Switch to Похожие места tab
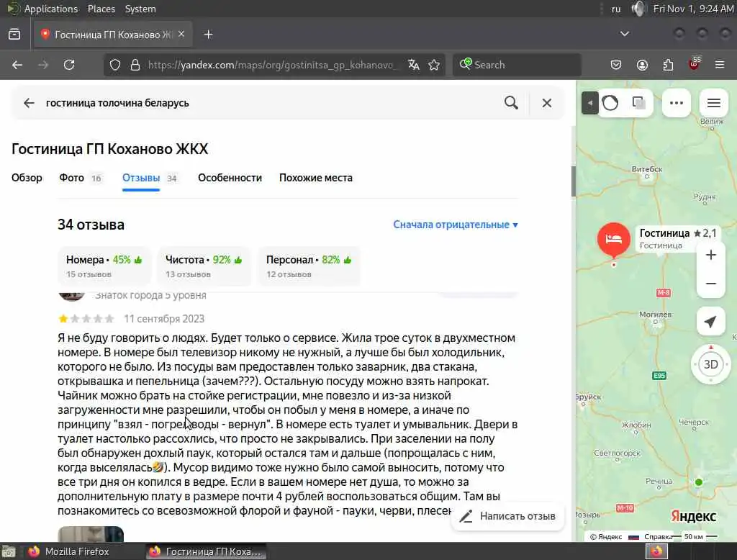The image size is (737, 560). click(x=316, y=178)
